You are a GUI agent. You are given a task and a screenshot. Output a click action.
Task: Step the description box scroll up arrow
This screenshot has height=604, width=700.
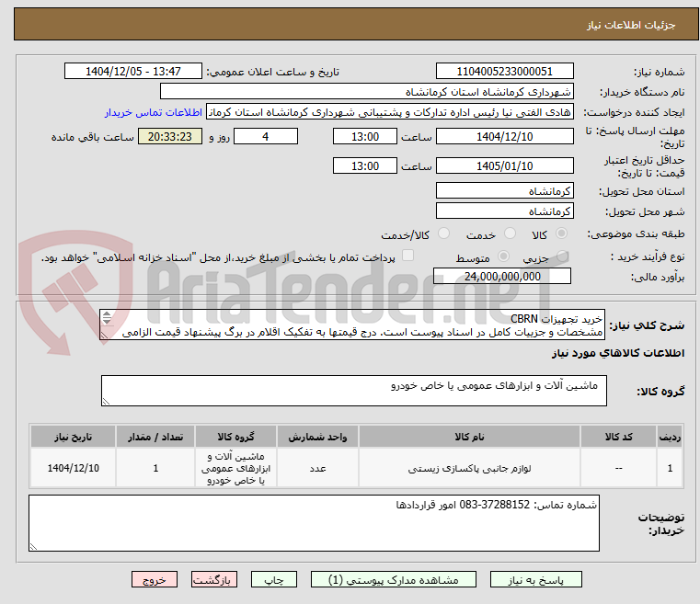[107, 314]
